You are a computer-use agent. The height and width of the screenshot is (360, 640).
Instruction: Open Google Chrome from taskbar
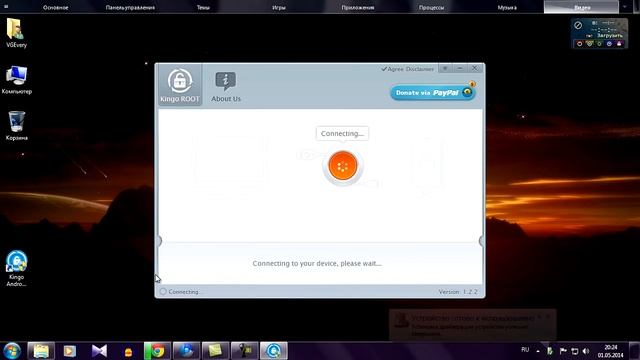click(x=157, y=351)
